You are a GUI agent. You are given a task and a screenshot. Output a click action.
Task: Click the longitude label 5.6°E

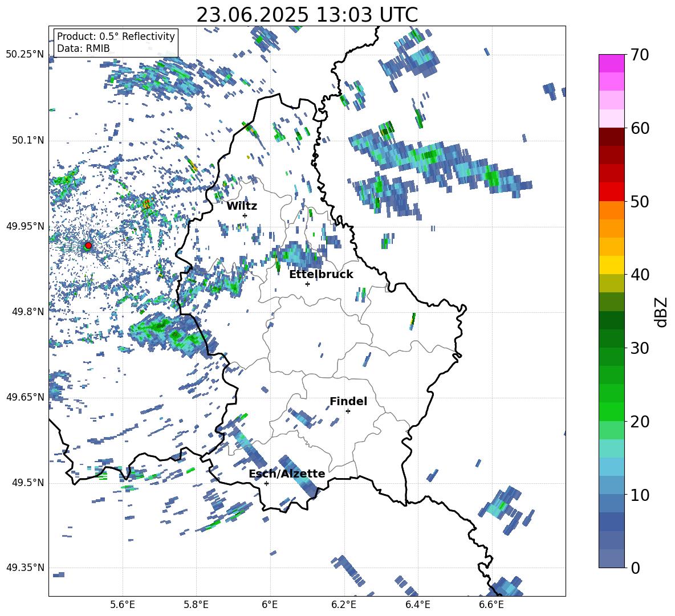click(123, 605)
